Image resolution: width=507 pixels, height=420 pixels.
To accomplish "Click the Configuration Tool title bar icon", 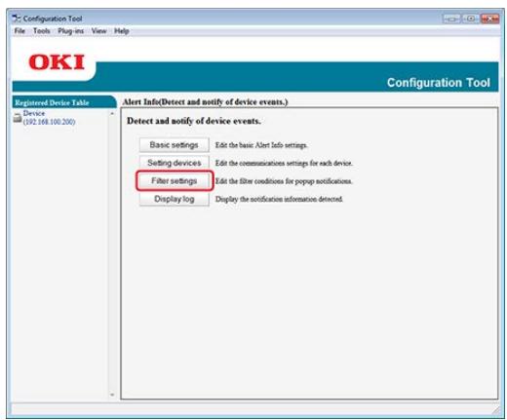I will tap(17, 19).
